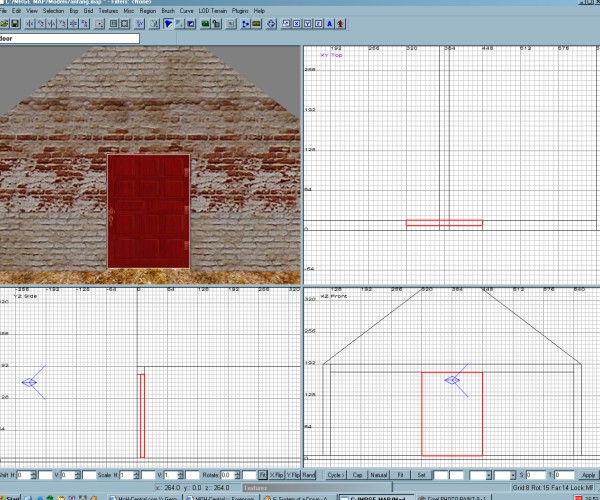Click the Cycle > button
Screen dimensions: 600x500
[336, 475]
